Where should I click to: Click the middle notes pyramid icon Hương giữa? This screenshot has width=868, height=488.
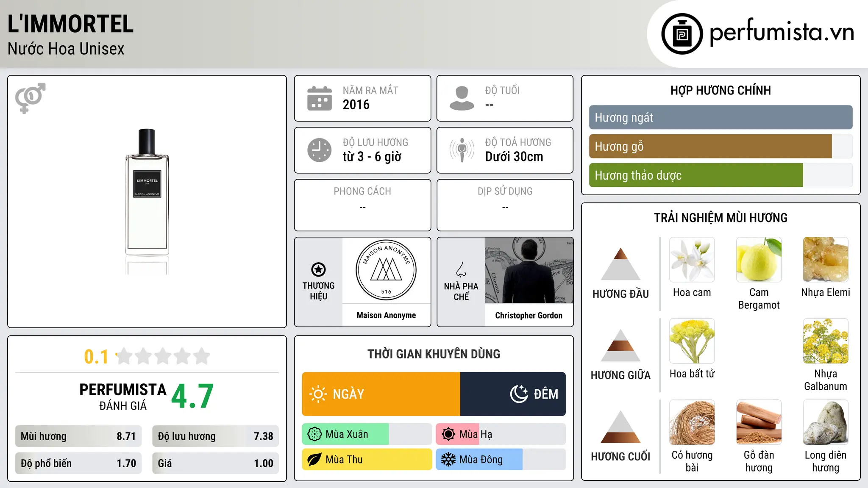point(620,345)
